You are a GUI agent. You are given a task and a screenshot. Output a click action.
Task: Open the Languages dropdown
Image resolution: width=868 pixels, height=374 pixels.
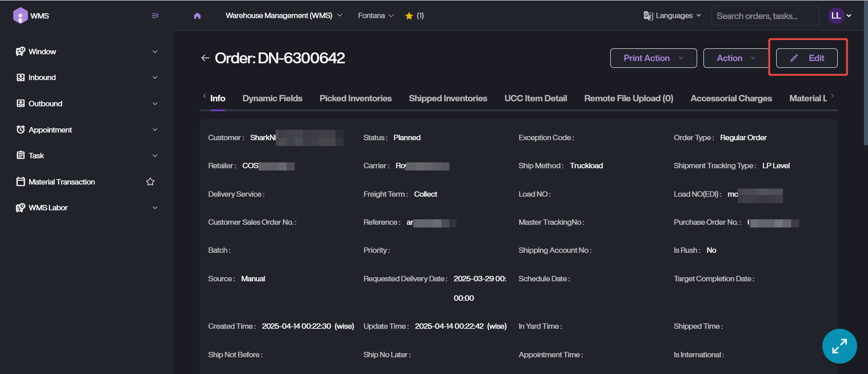672,16
